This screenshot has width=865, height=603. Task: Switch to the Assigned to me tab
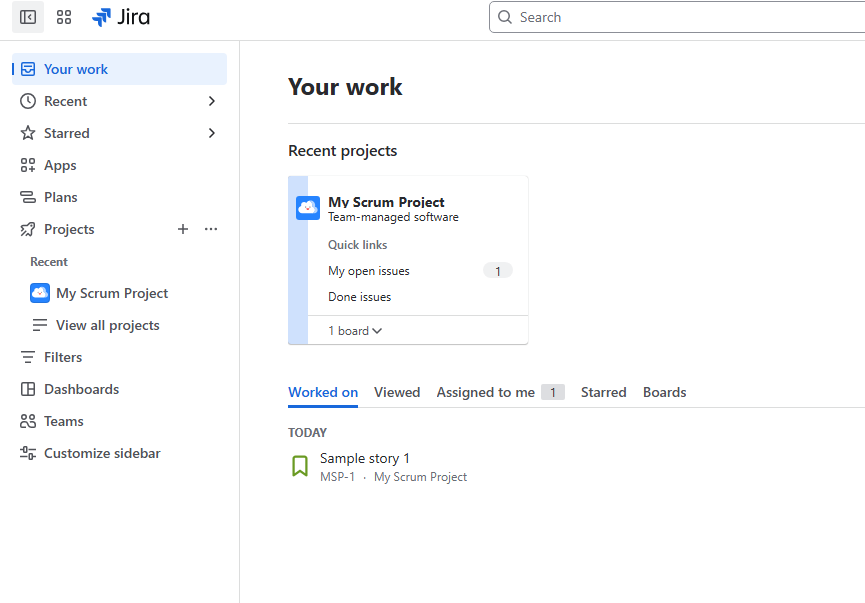(485, 392)
